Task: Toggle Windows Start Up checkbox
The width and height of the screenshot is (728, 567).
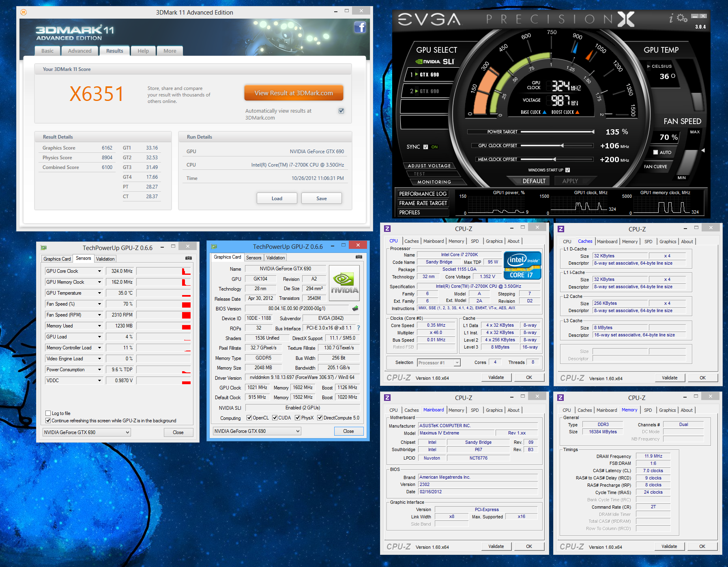Action: coord(567,170)
